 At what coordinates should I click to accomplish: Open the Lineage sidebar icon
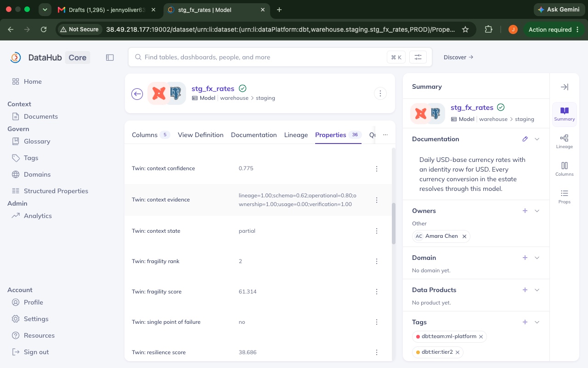[x=565, y=141]
